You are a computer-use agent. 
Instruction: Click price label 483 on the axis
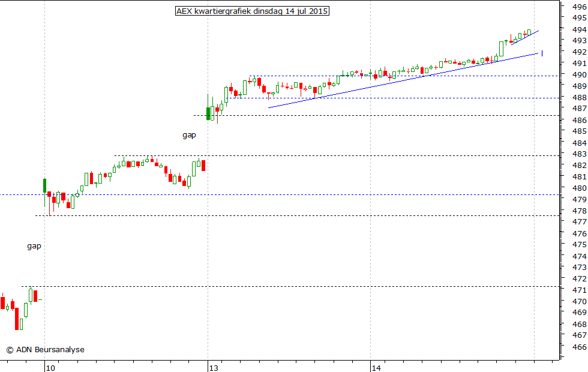[580, 154]
